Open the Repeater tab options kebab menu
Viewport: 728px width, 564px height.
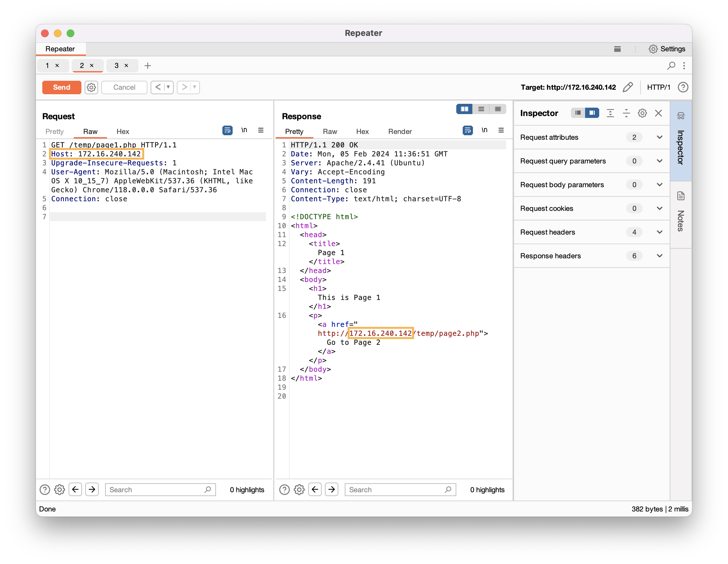[x=684, y=66]
